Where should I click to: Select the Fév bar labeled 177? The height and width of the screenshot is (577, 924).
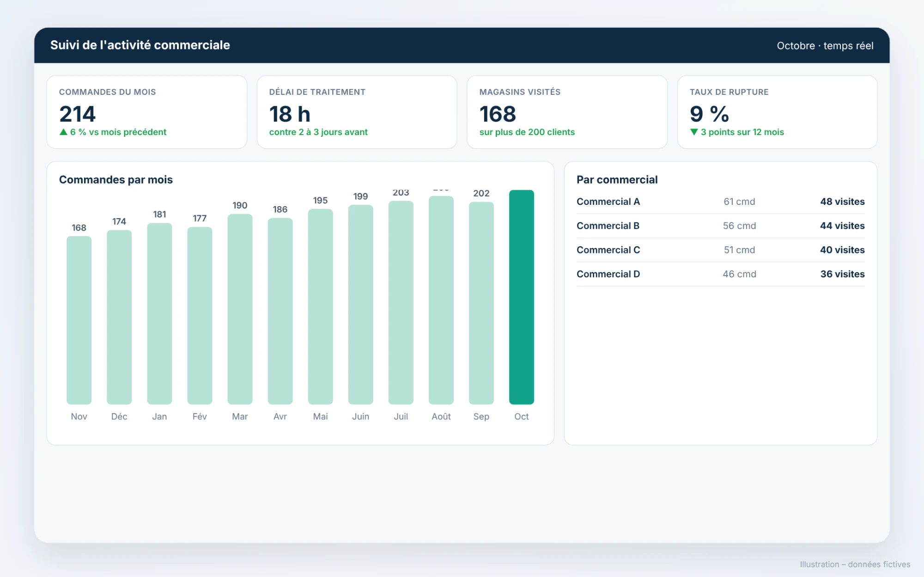point(200,316)
